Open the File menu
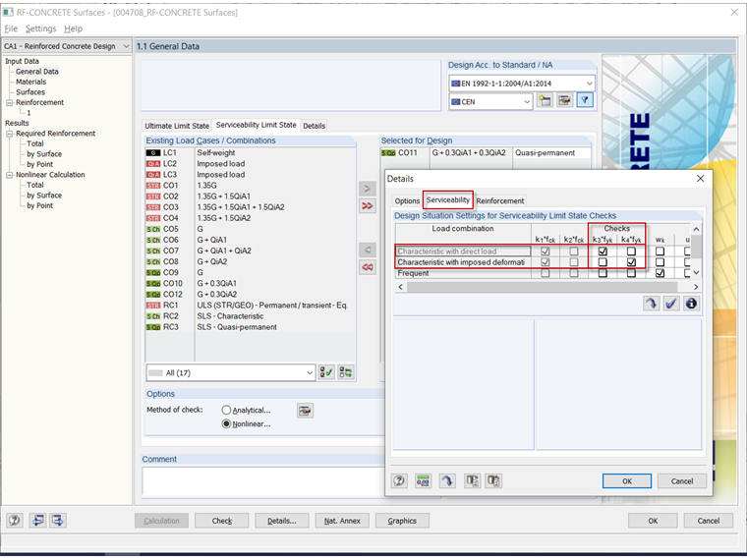 click(x=11, y=28)
